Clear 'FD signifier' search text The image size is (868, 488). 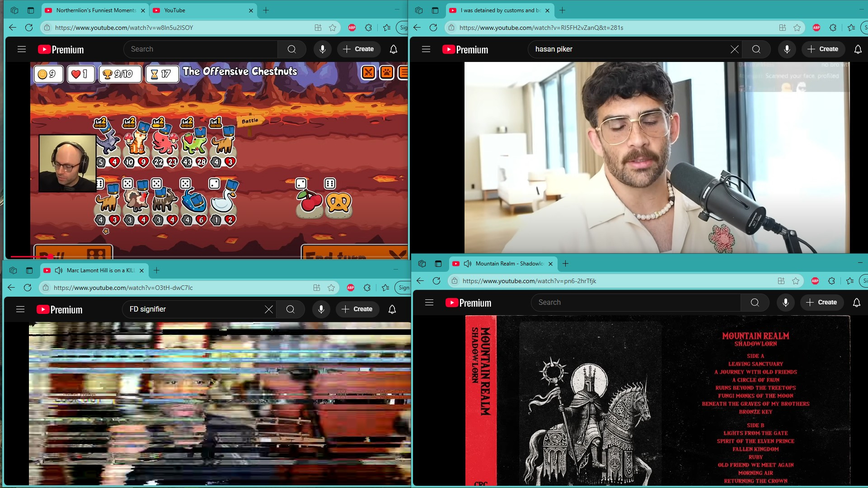click(x=269, y=309)
